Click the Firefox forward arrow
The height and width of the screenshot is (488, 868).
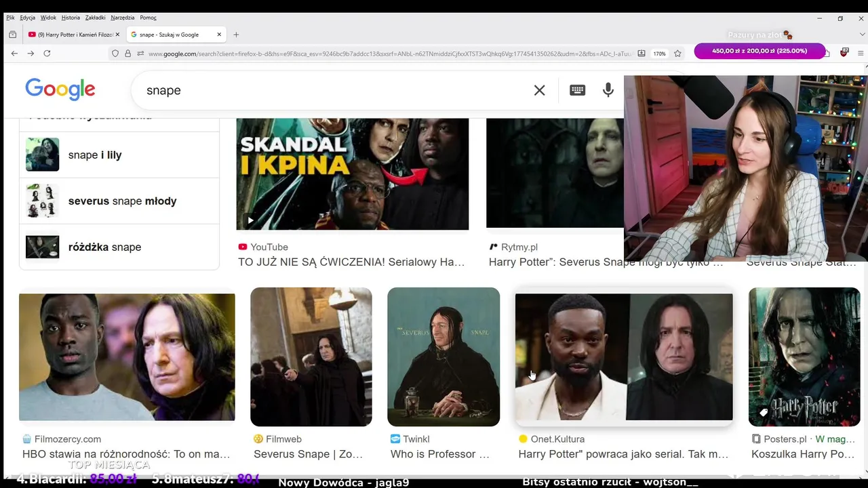point(31,54)
